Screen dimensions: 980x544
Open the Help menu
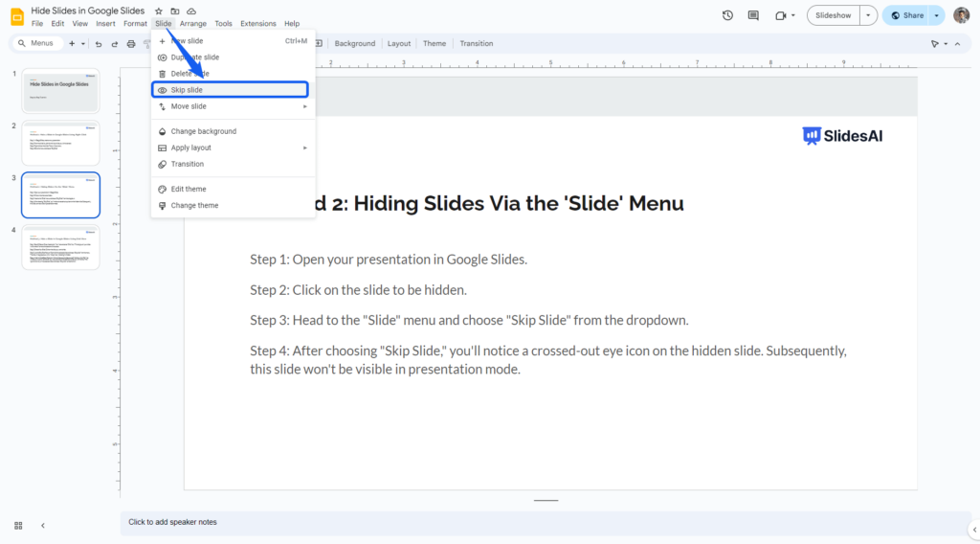coord(292,24)
